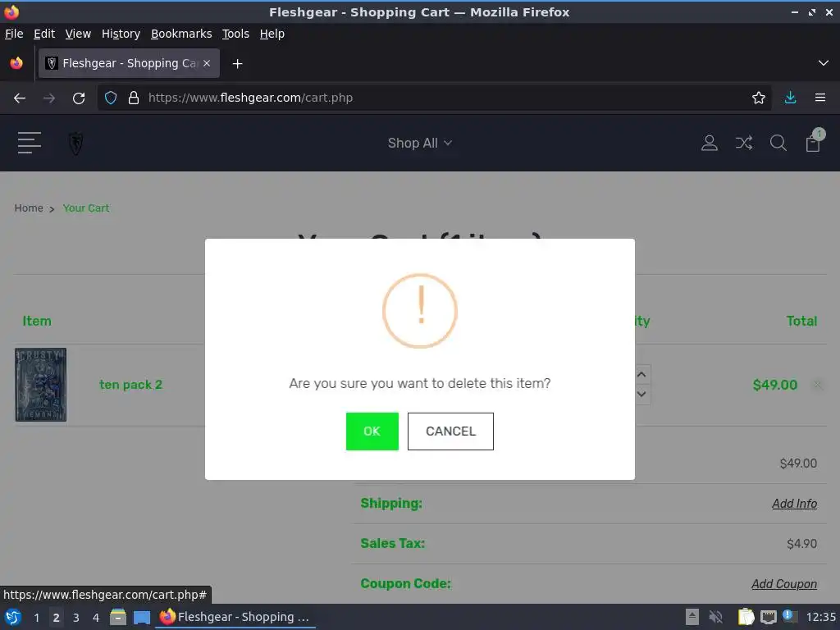
Task: Bookmark this page with the star
Action: [758, 98]
